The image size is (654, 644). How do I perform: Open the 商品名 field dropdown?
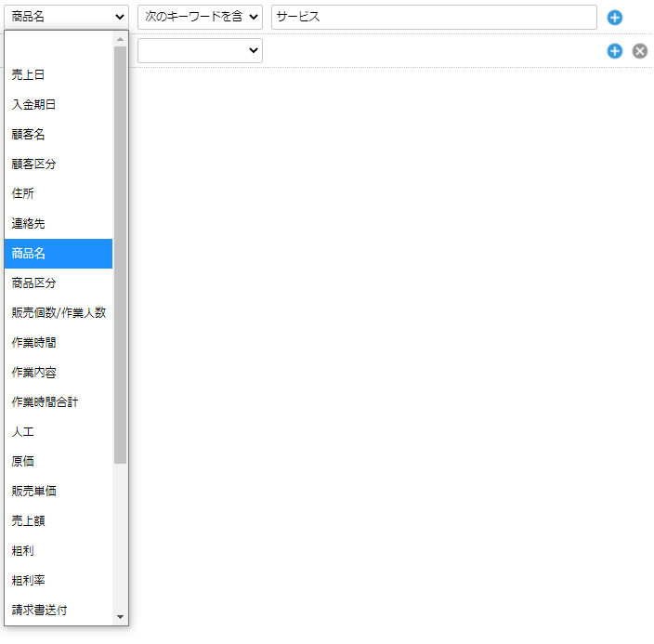66,17
